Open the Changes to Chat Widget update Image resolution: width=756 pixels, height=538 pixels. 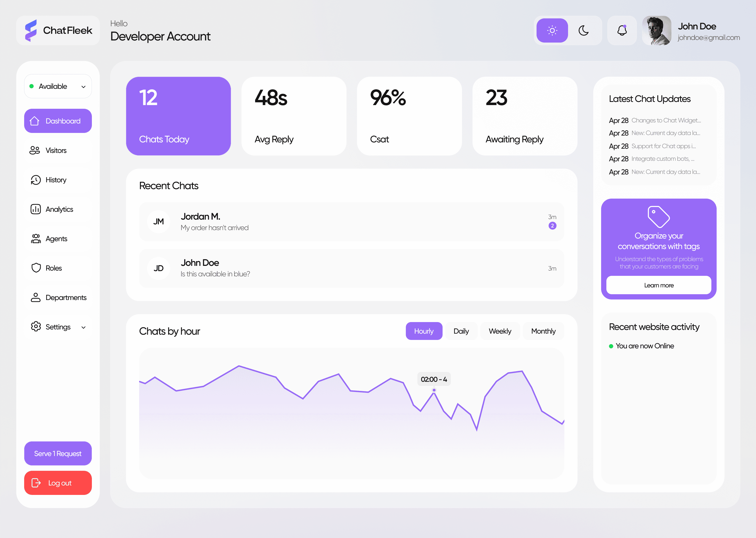pyautogui.click(x=655, y=120)
